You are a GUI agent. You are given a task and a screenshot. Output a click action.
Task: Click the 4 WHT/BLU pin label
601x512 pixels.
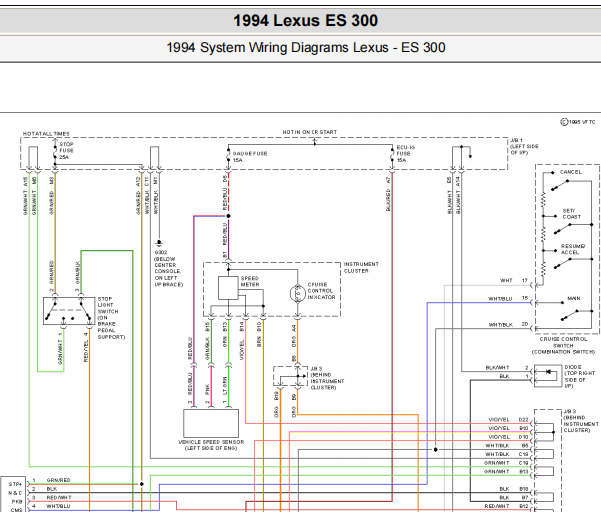pyautogui.click(x=51, y=506)
